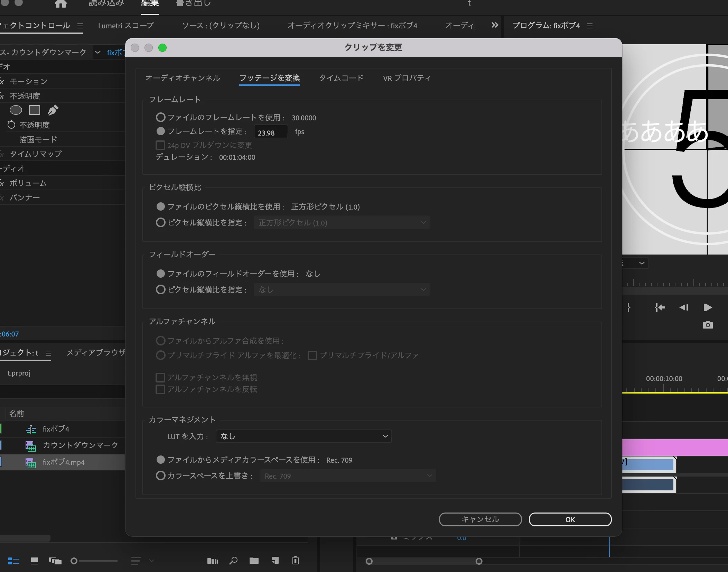
Task: Click the new bin folder icon
Action: coord(254,561)
